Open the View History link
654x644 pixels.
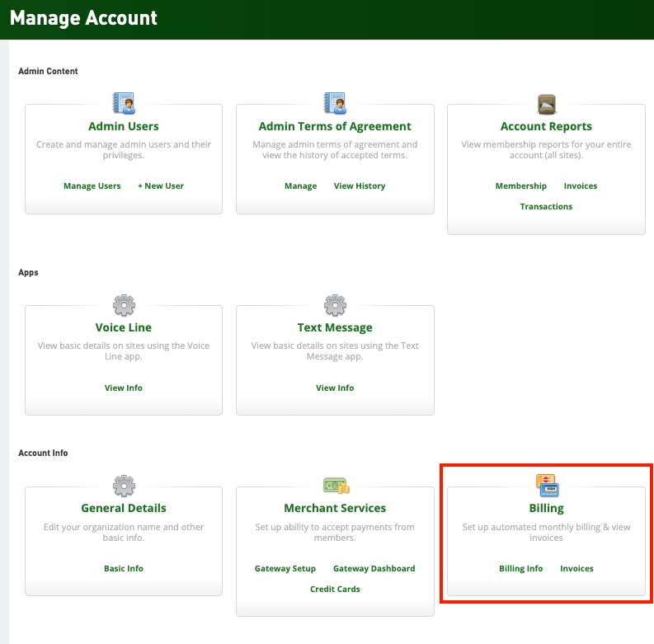click(x=359, y=186)
